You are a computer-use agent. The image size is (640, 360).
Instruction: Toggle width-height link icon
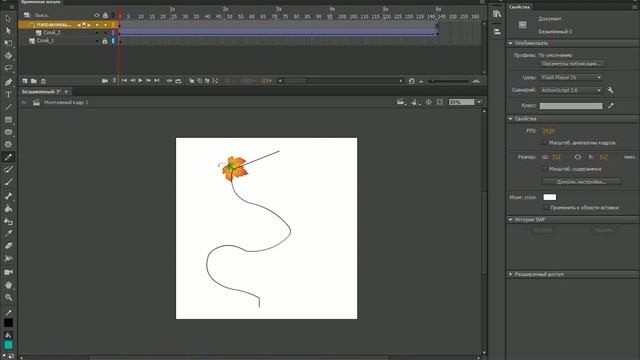tap(578, 157)
